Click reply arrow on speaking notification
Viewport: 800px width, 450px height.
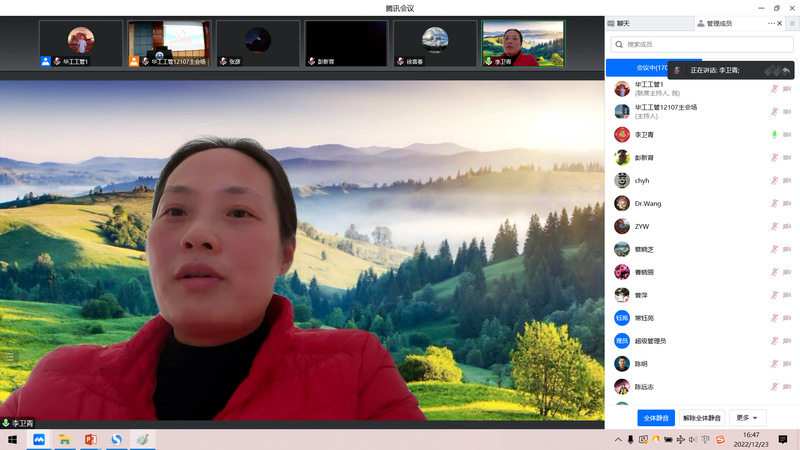(787, 71)
